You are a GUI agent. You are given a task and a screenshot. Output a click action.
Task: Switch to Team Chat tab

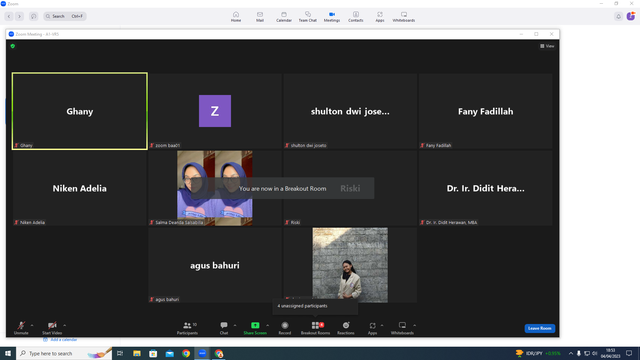click(307, 17)
